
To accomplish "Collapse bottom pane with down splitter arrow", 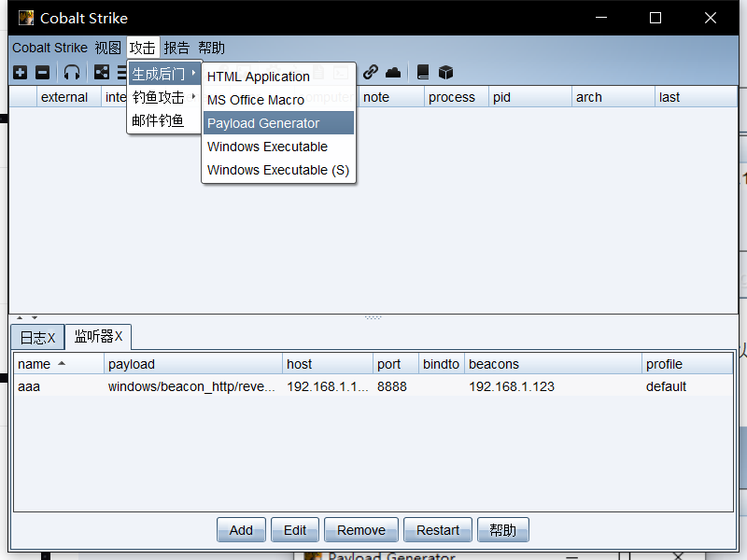I will coord(35,317).
